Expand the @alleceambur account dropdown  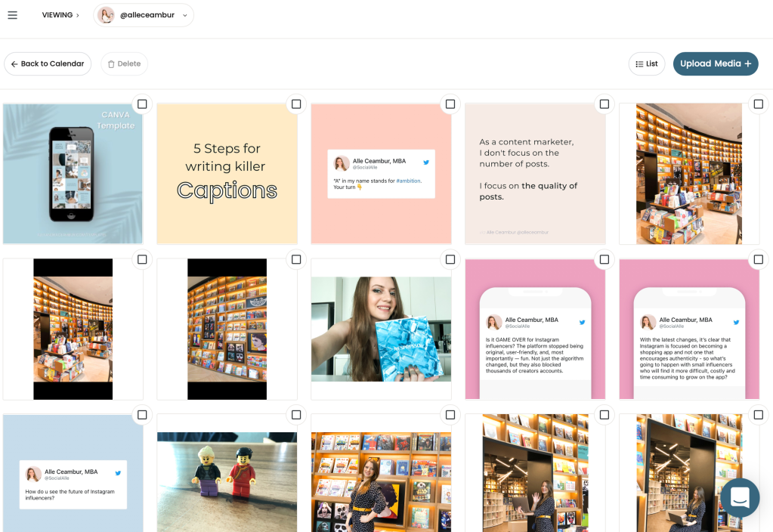coord(185,15)
